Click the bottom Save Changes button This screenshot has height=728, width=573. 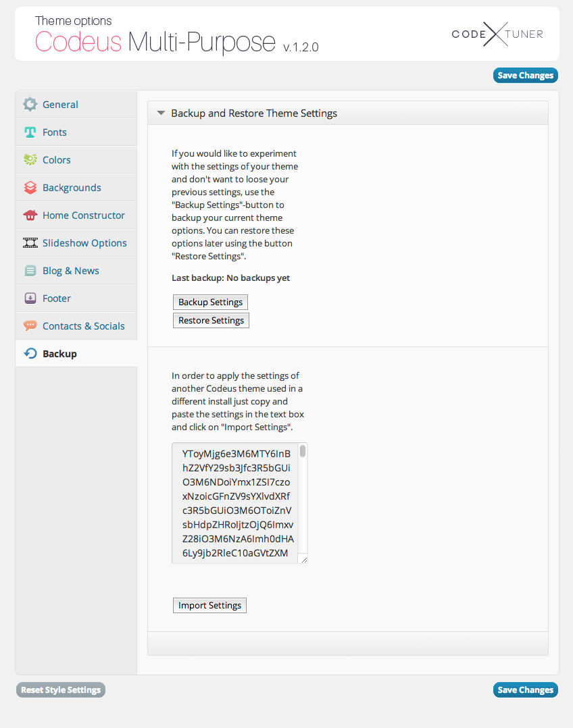pos(525,690)
